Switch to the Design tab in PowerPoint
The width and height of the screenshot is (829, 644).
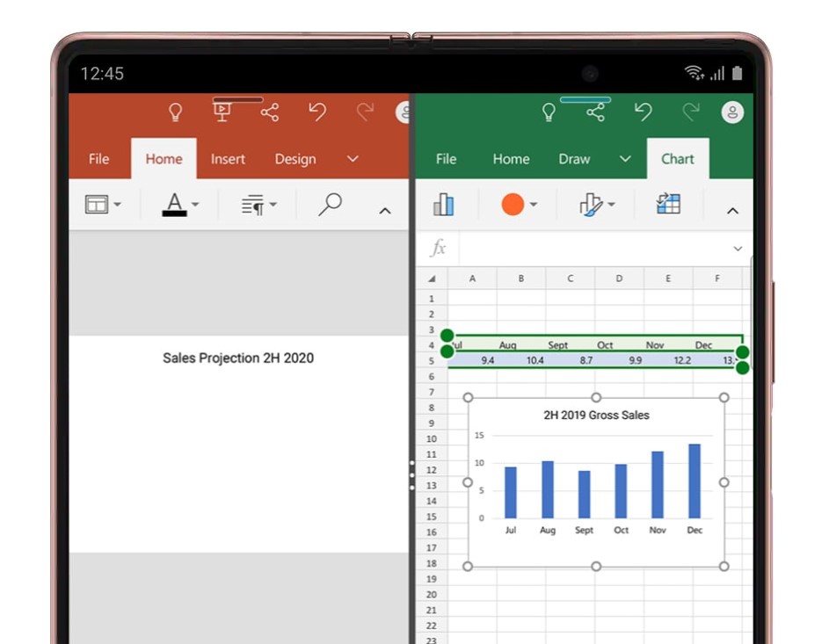(x=295, y=159)
